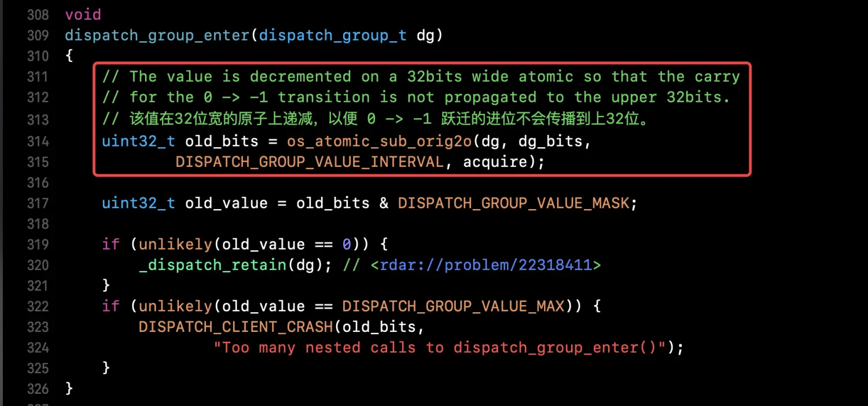Click line number 320 in the gutter
The width and height of the screenshot is (868, 406).
(x=38, y=265)
